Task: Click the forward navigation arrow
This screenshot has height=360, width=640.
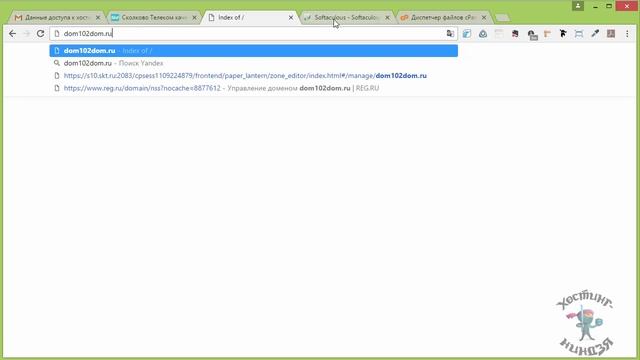Action: [x=27, y=33]
